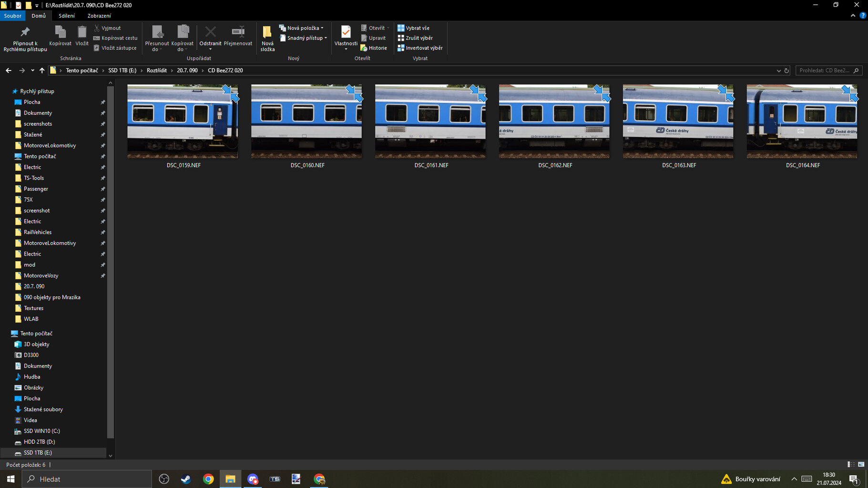Click the Move to (Přesunout do) icon
This screenshot has width=868, height=488.
(157, 32)
